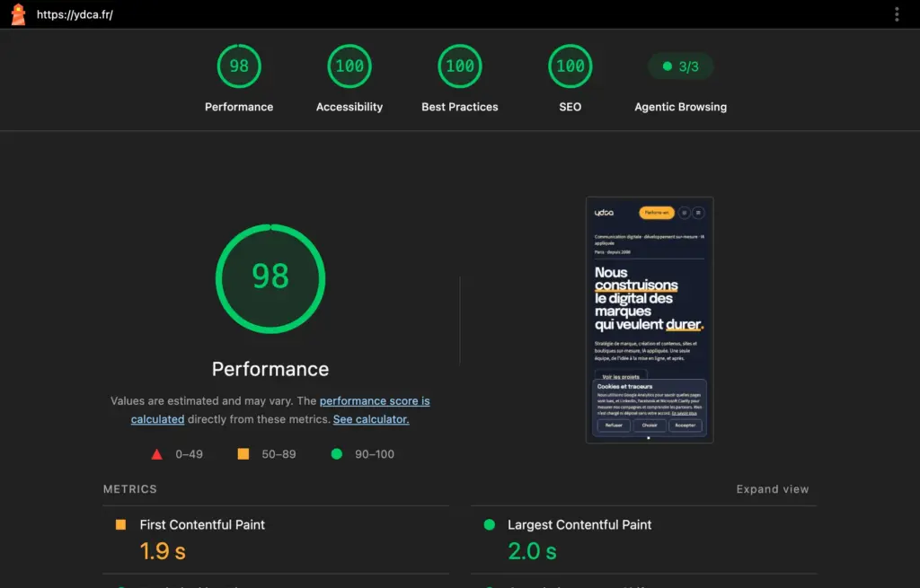The height and width of the screenshot is (588, 920).
Task: Click the green circle 90–100 legend icon
Action: point(336,453)
